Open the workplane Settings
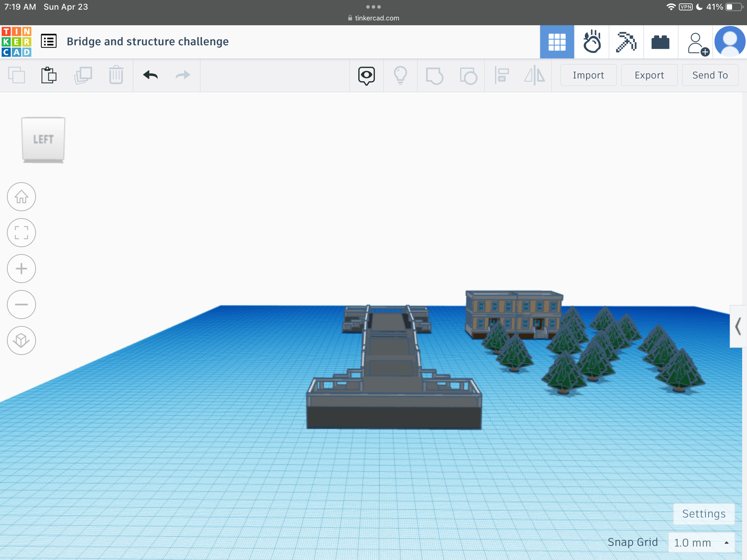 [x=703, y=514]
